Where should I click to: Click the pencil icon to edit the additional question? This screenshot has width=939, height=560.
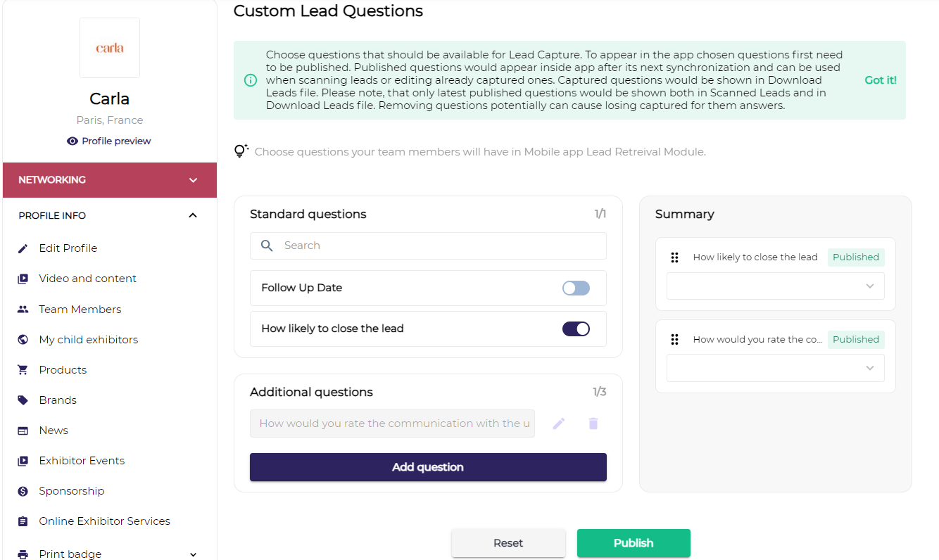point(559,424)
